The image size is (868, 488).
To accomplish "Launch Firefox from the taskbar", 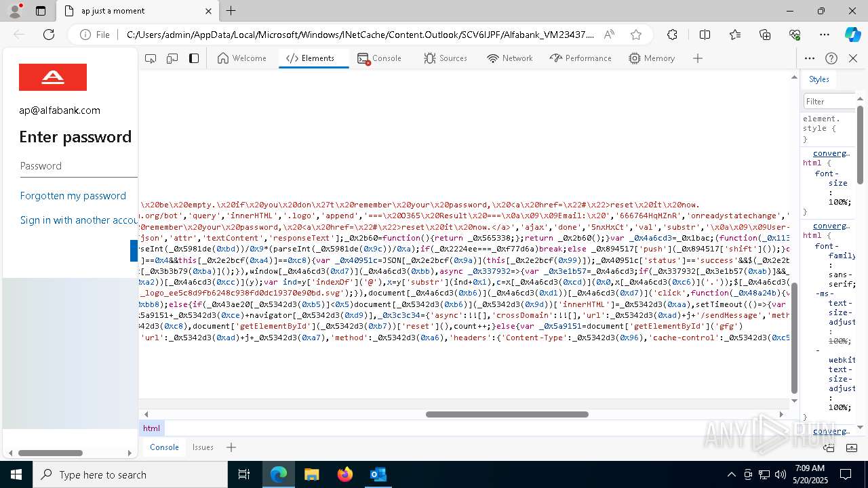I will coord(344,474).
